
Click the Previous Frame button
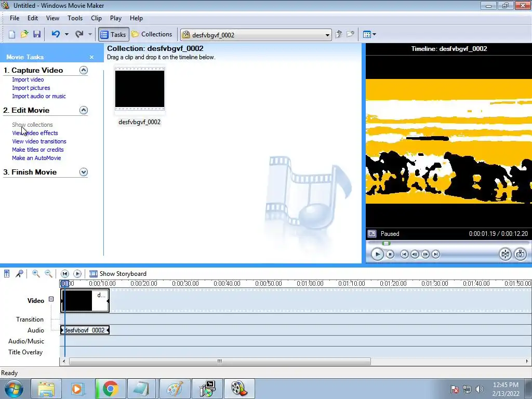point(415,254)
